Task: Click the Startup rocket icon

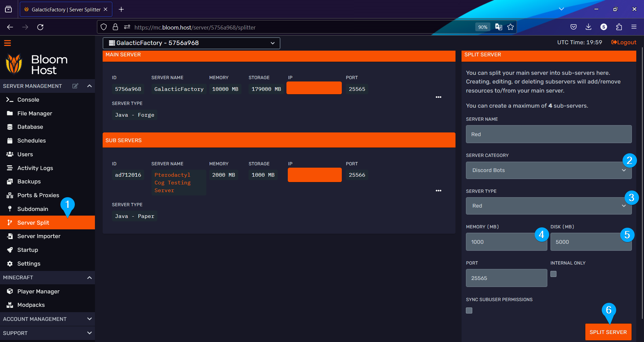Action: [10, 250]
